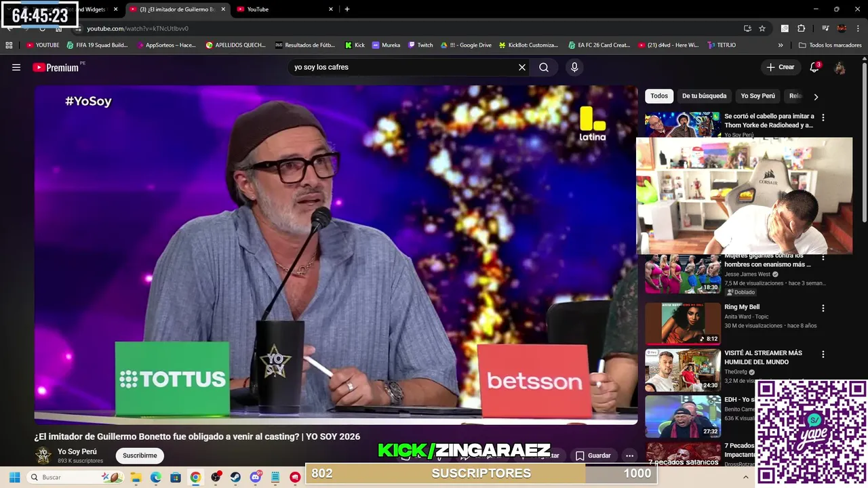Open 'Ring My Bell' video thumbnail
The height and width of the screenshot is (488, 868).
coord(682,323)
